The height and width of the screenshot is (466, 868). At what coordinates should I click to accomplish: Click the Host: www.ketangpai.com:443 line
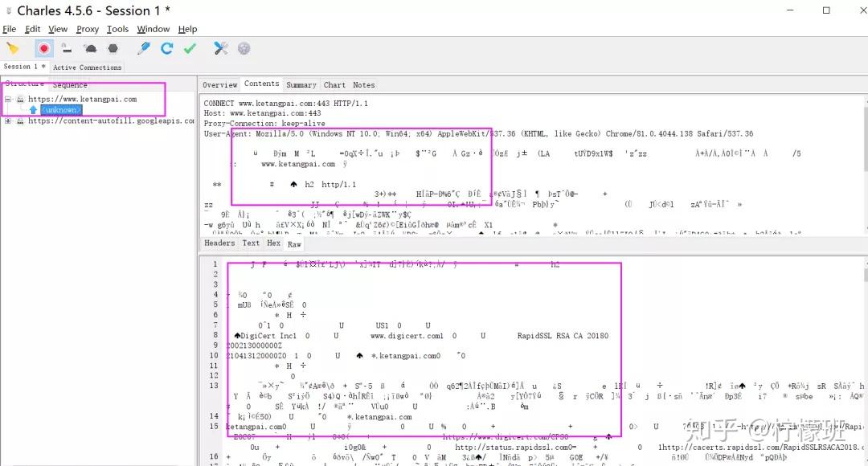click(x=262, y=113)
